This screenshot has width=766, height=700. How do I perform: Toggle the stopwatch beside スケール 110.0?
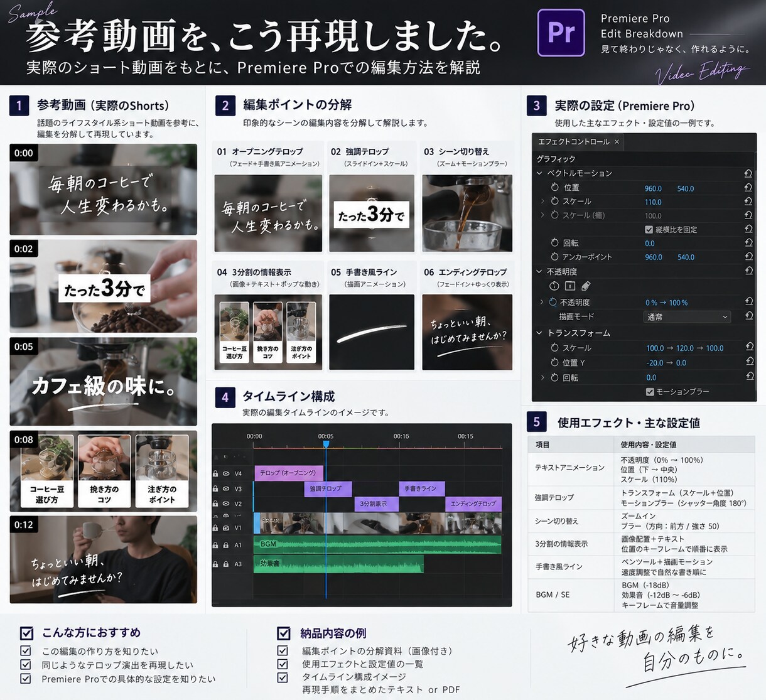point(555,201)
